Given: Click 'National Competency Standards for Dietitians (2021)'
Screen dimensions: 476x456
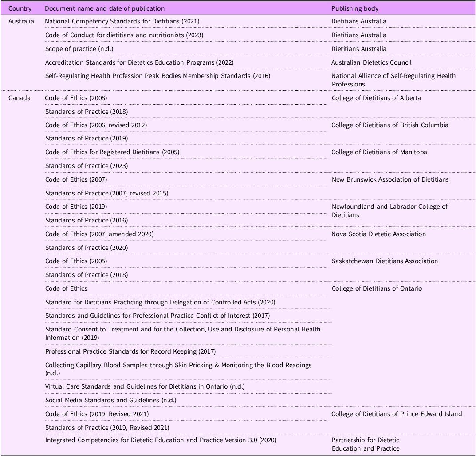Looking at the screenshot, I should (x=122, y=21).
